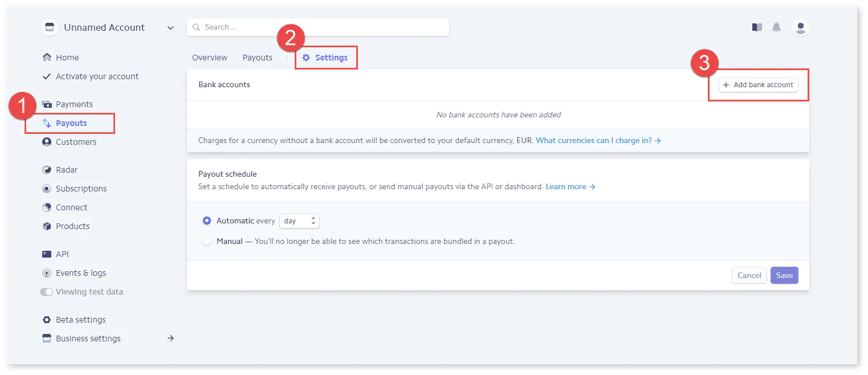Click the Search input field
Screen dimensions: 868x375
pyautogui.click(x=319, y=27)
